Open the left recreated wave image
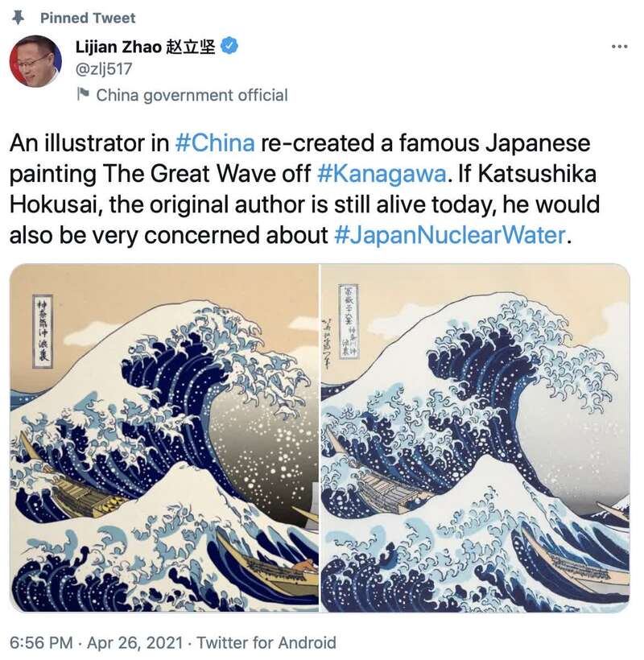The image size is (644, 660). click(164, 438)
